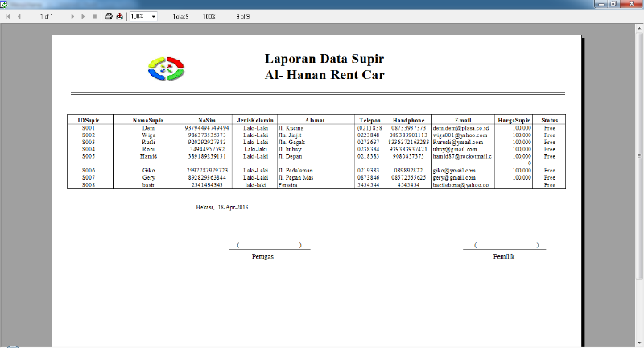Click 'Total:9' record count text

(180, 16)
